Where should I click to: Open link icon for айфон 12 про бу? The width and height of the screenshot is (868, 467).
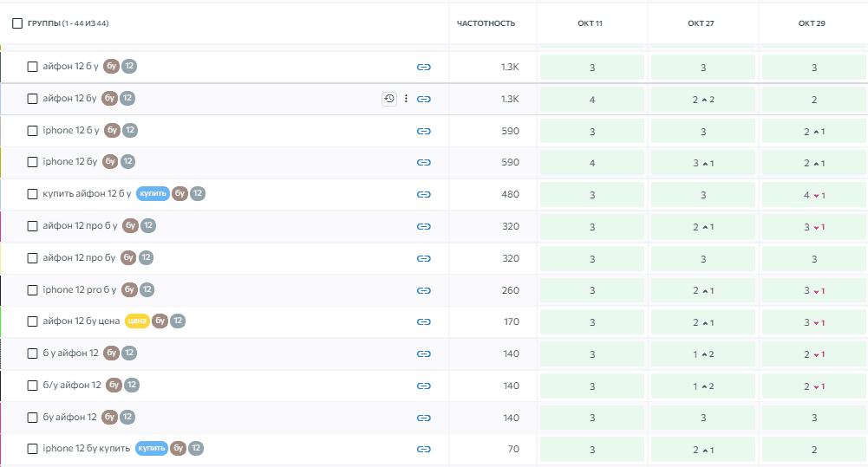point(423,258)
